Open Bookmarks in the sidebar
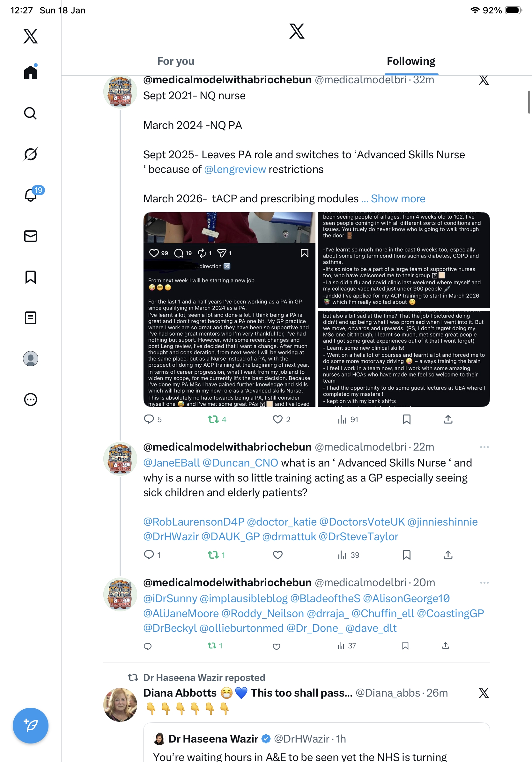532x762 pixels. [31, 277]
